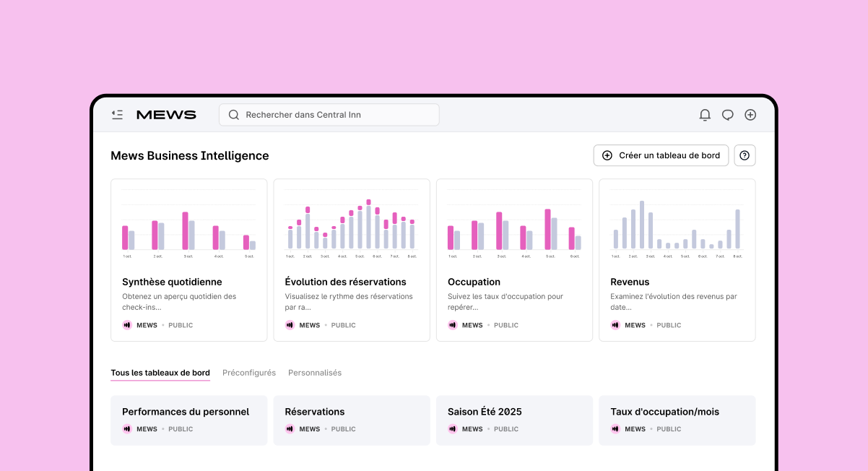The image size is (868, 471).
Task: Click the search magnifier icon
Action: pyautogui.click(x=234, y=115)
